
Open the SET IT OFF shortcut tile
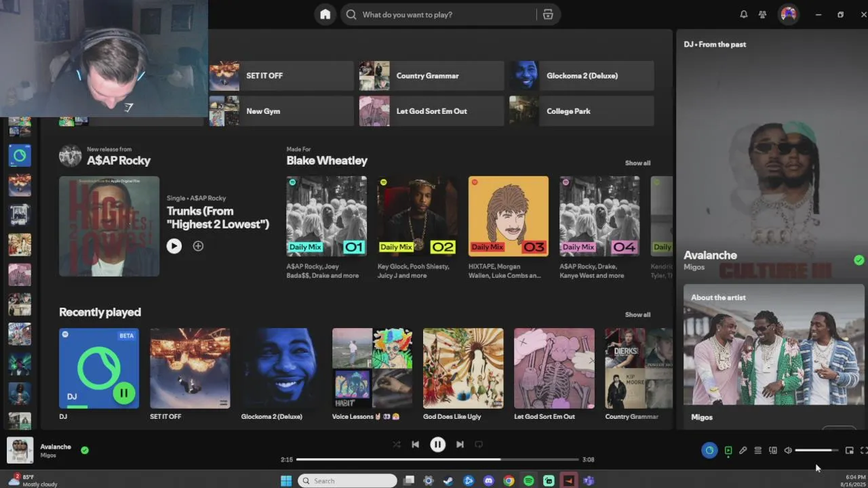pos(281,76)
